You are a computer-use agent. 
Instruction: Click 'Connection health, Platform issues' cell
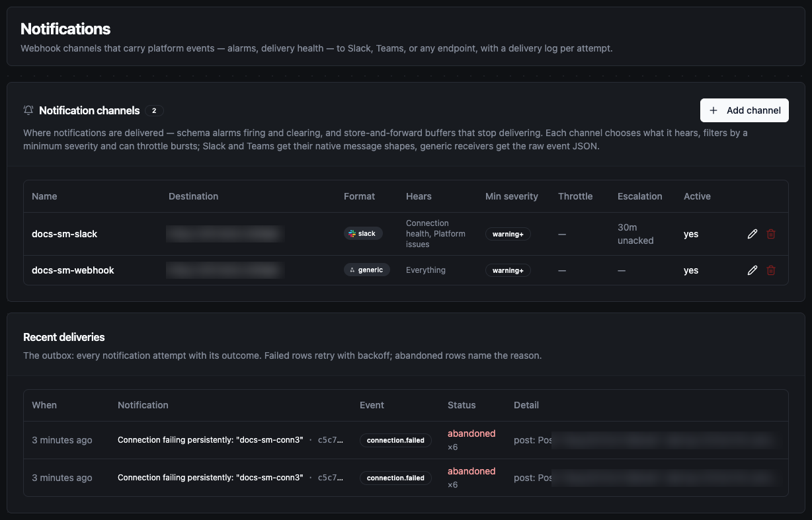(x=436, y=234)
